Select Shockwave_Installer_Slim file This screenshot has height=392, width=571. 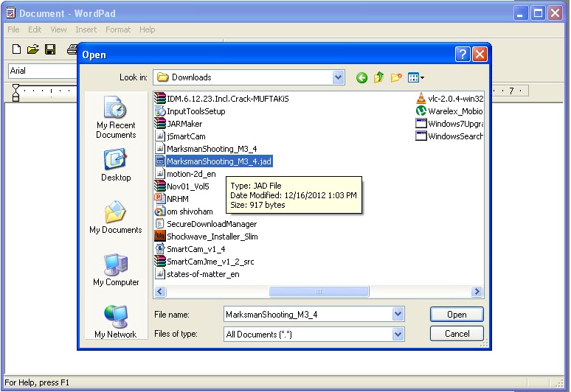(x=206, y=237)
